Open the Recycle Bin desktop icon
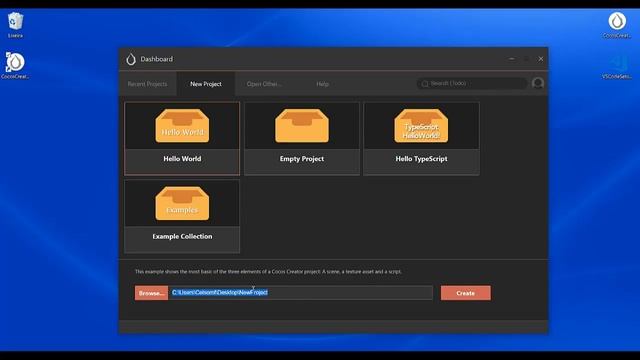The width and height of the screenshot is (640, 360). tap(15, 24)
